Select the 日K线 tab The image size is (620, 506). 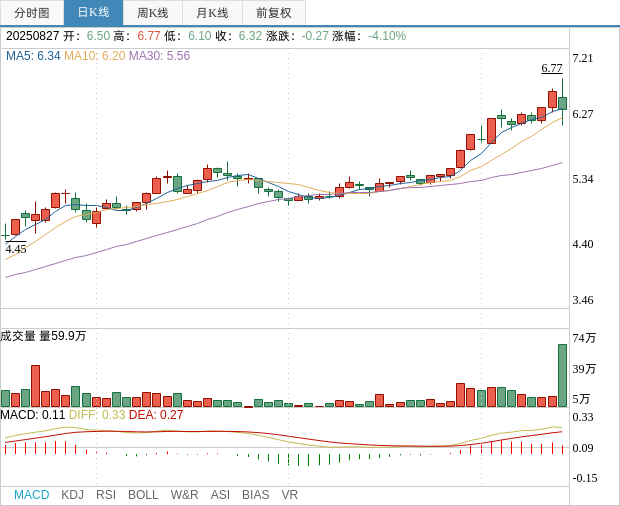[93, 13]
